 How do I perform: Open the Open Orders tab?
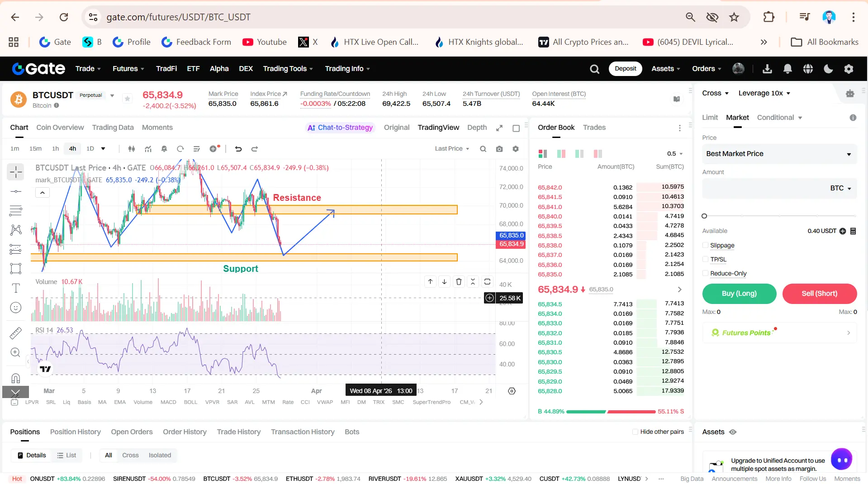coord(132,432)
